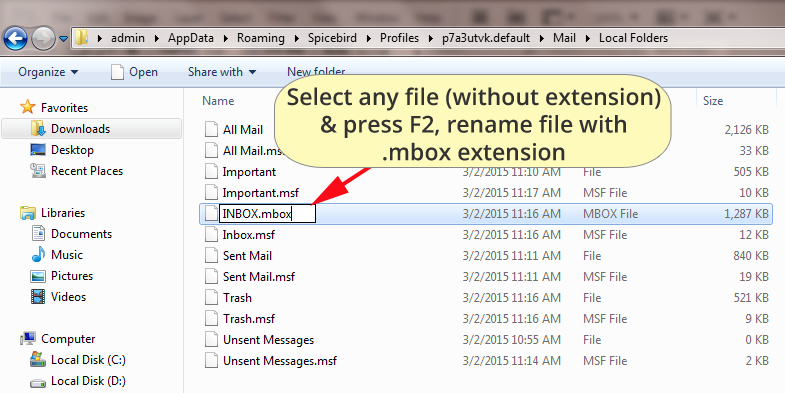Open the recent locations dropdown arrow
The width and height of the screenshot is (785, 393).
click(63, 39)
